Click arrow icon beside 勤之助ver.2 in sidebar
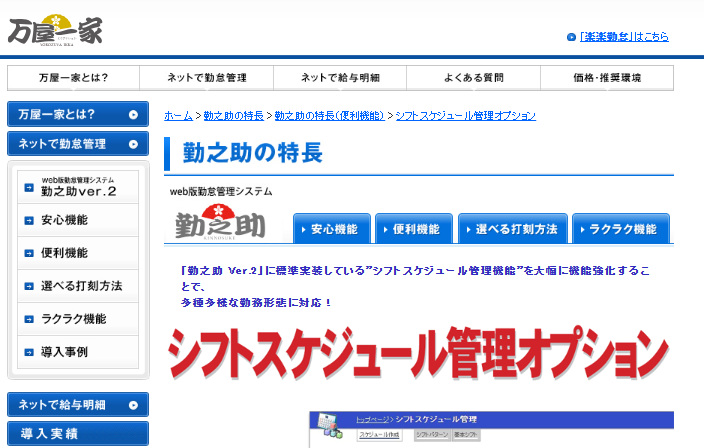 click(x=29, y=188)
